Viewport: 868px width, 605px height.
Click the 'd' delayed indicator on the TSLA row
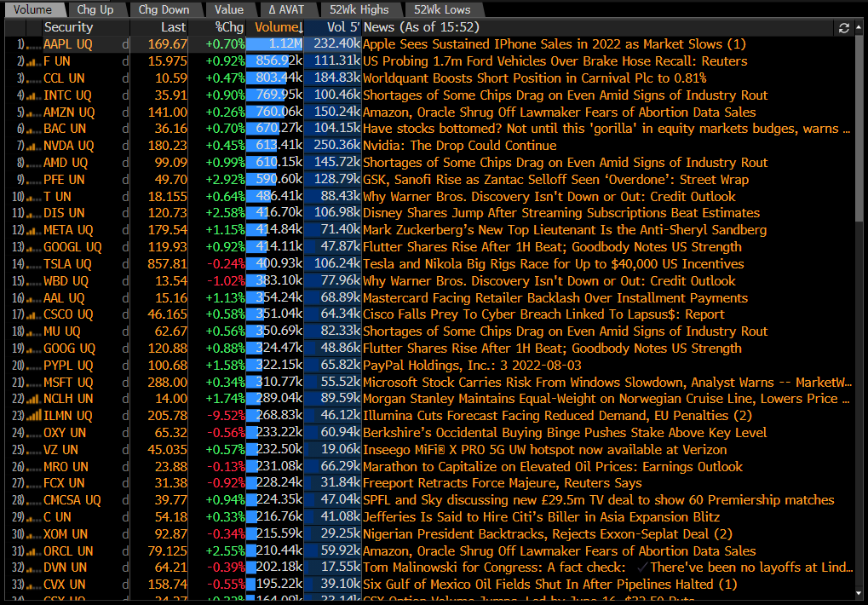click(125, 264)
